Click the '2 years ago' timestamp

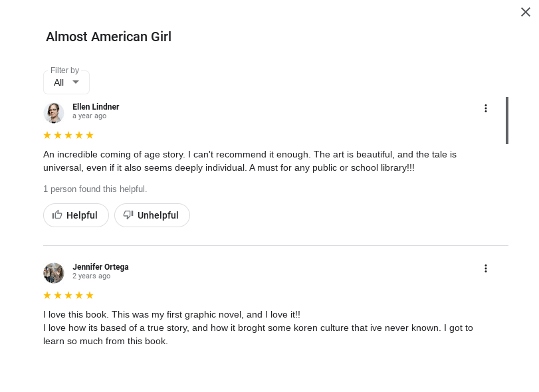[91, 276]
